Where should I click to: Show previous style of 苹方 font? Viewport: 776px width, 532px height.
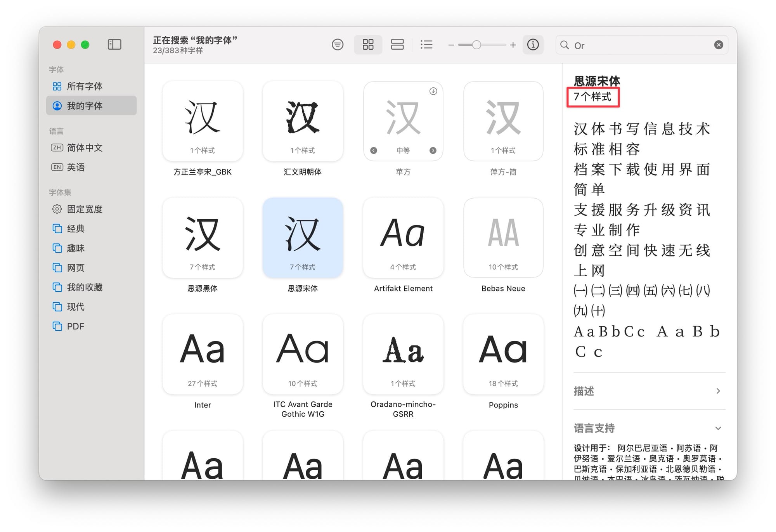374,151
